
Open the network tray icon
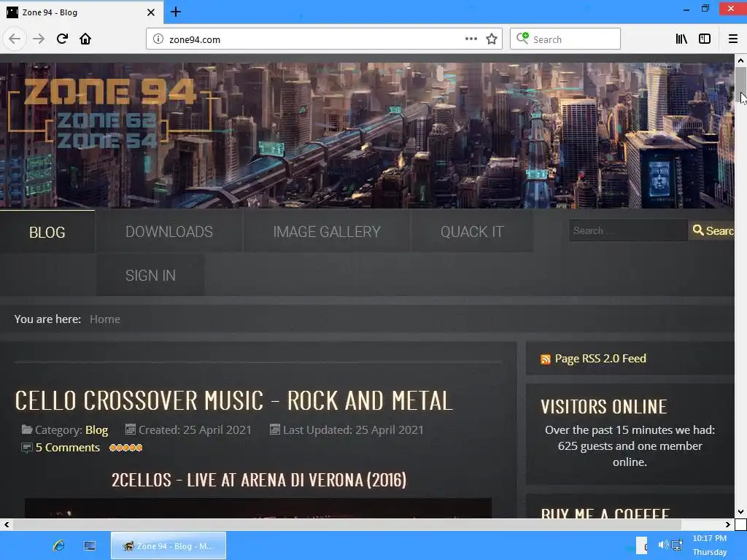point(677,544)
